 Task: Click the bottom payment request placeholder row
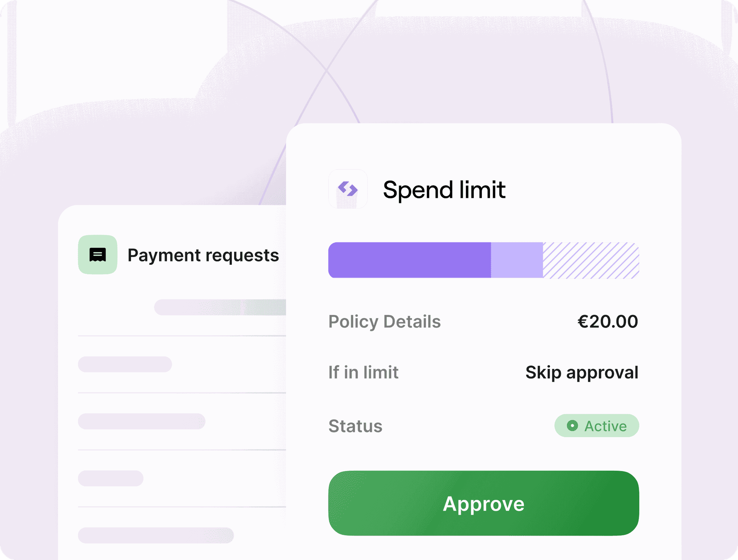click(x=156, y=535)
